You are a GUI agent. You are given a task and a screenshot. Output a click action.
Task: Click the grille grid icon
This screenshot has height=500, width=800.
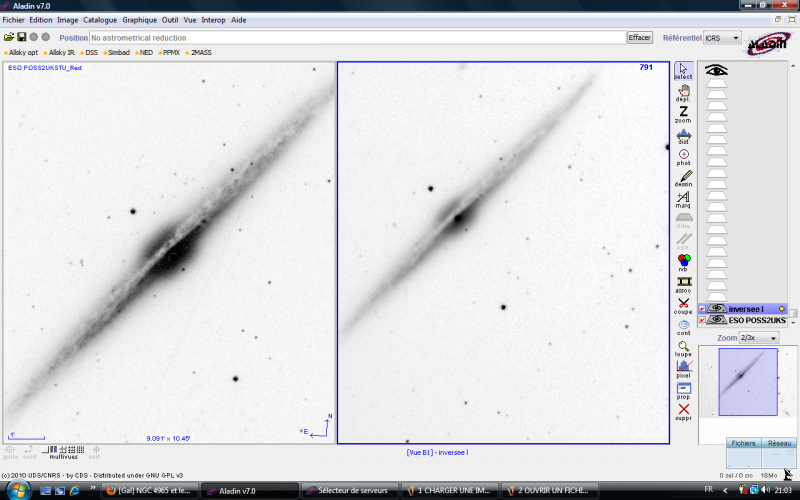tap(10, 453)
